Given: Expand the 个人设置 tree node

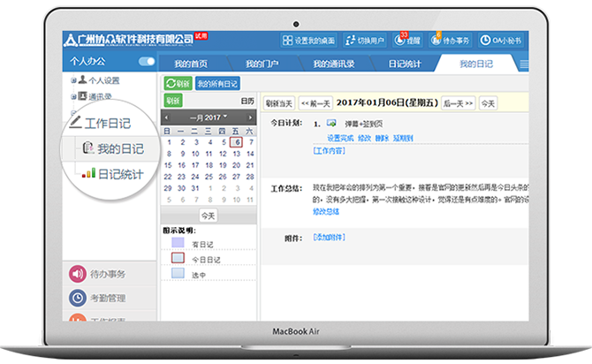Looking at the screenshot, I should pos(72,80).
